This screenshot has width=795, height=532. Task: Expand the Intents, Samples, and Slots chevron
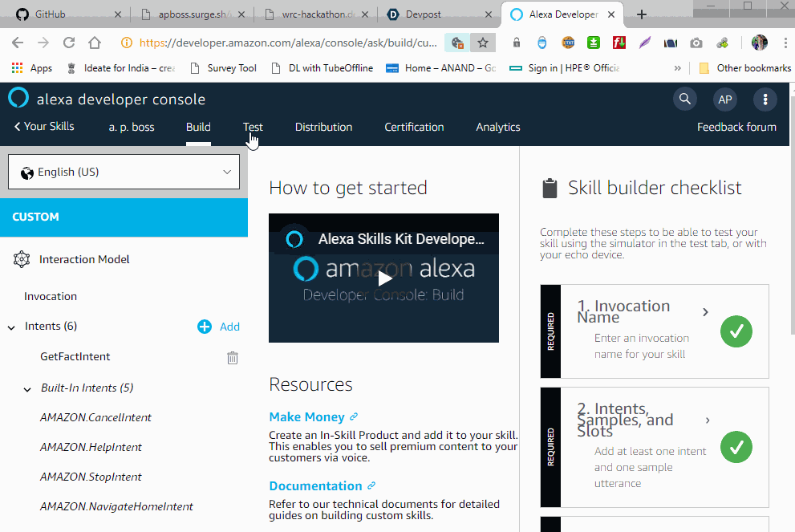pos(708,420)
